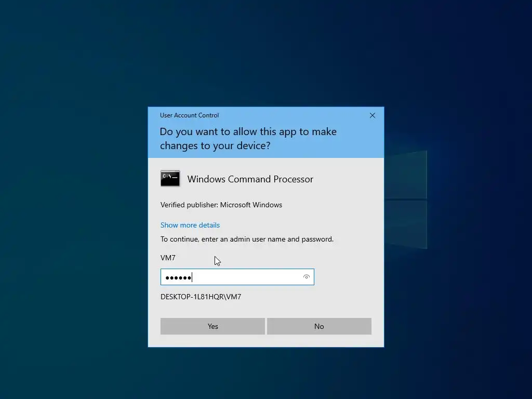This screenshot has width=532, height=399.
Task: Click the 'Verified publisher: Microsoft Windows' text
Action: click(221, 205)
